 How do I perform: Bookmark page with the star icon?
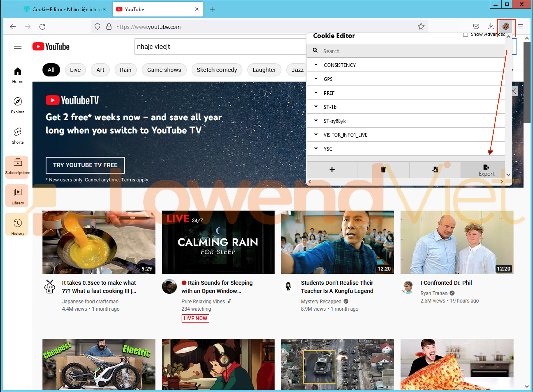click(x=421, y=26)
